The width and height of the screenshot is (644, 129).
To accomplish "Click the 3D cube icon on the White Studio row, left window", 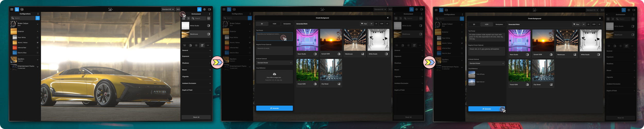I will point(208,26).
